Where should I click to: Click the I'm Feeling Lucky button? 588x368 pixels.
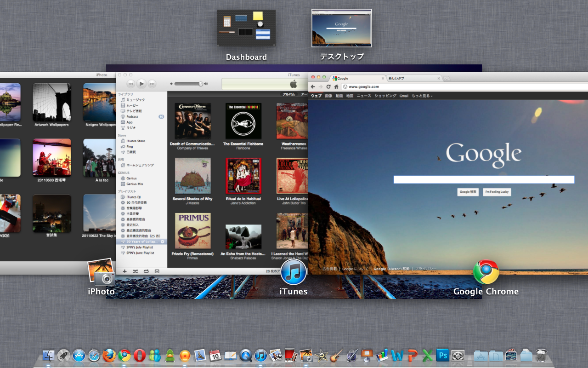pyautogui.click(x=497, y=192)
